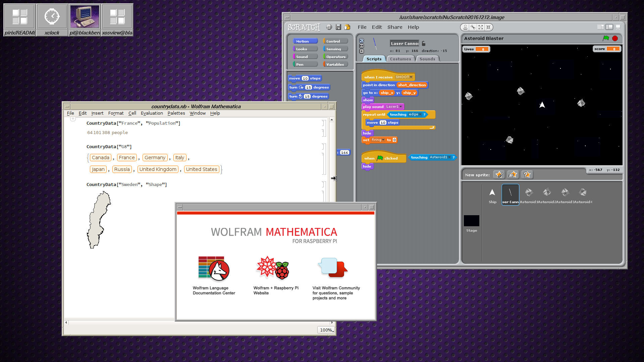This screenshot has height=362, width=644.
Task: Click the green flag to start project
Action: pos(606,38)
